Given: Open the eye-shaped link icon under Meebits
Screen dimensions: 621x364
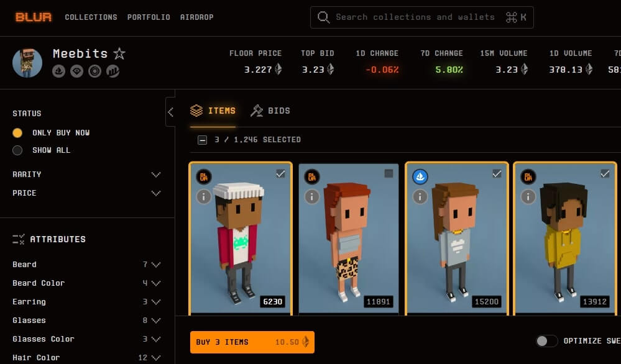Looking at the screenshot, I should point(77,71).
